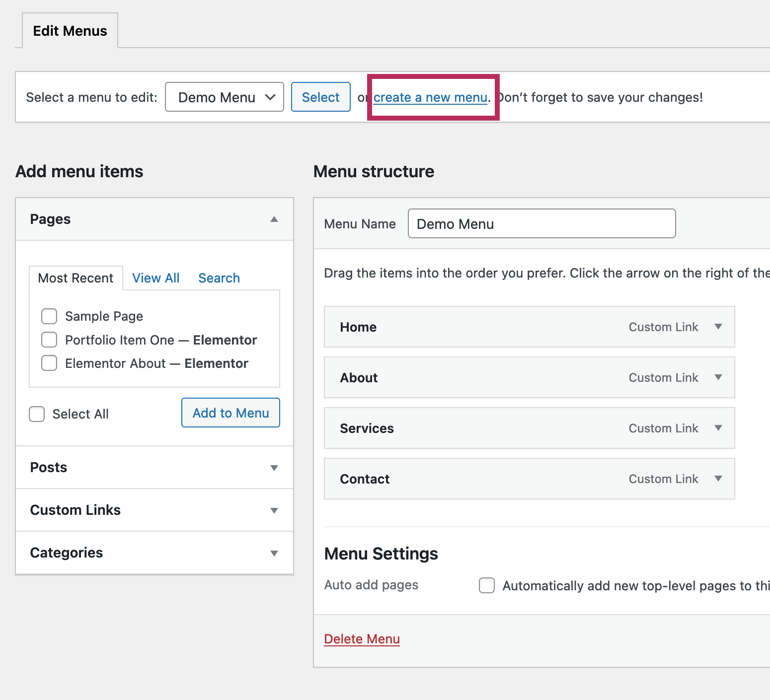Expand Services menu item options
The image size is (770, 700).
(718, 428)
